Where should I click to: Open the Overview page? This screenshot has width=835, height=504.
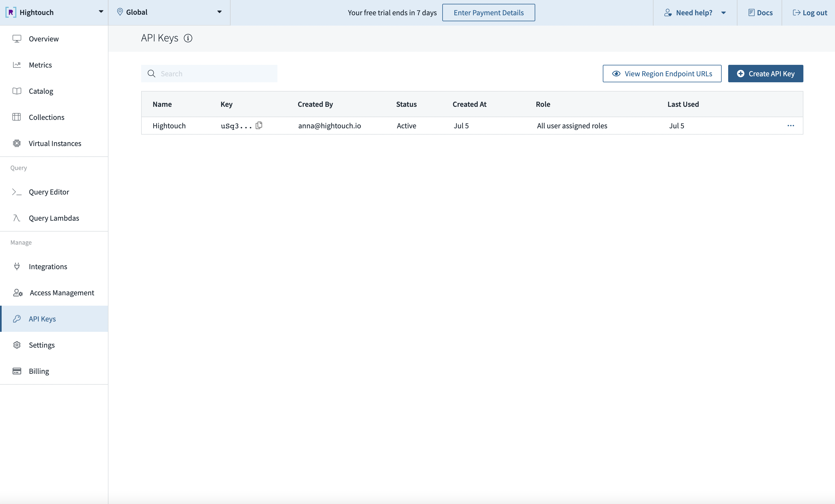[x=54, y=39]
